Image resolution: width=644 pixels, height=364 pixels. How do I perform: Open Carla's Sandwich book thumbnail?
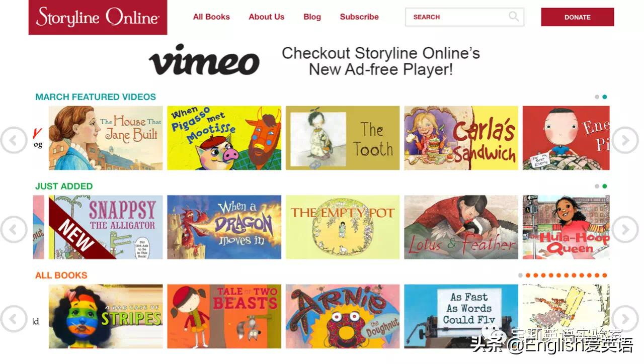(461, 138)
